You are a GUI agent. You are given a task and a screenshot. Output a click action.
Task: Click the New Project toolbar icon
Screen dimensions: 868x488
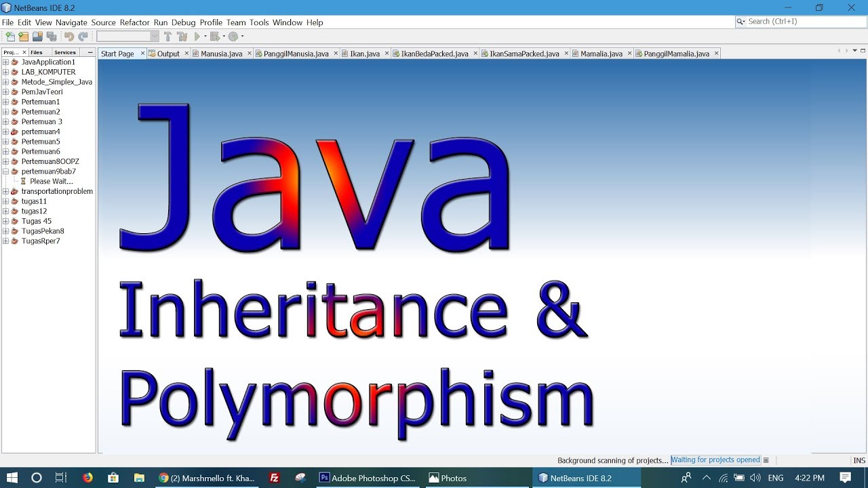click(x=24, y=37)
